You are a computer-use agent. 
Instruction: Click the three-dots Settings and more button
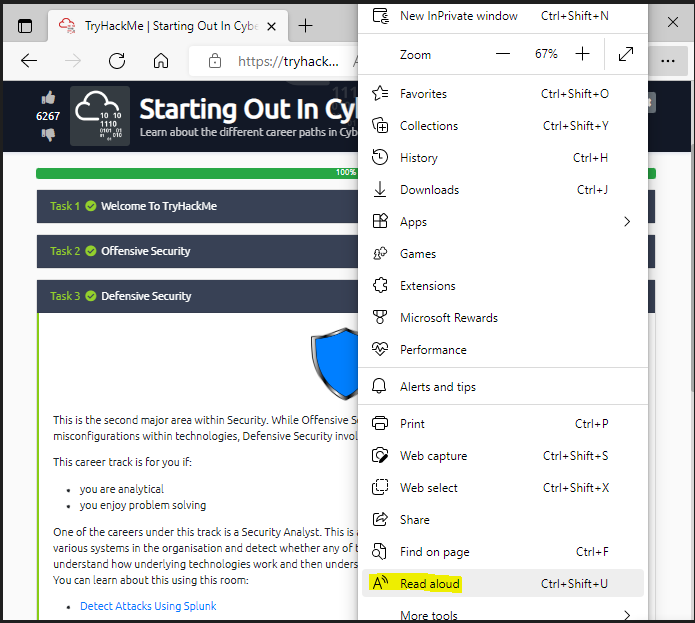tap(668, 61)
